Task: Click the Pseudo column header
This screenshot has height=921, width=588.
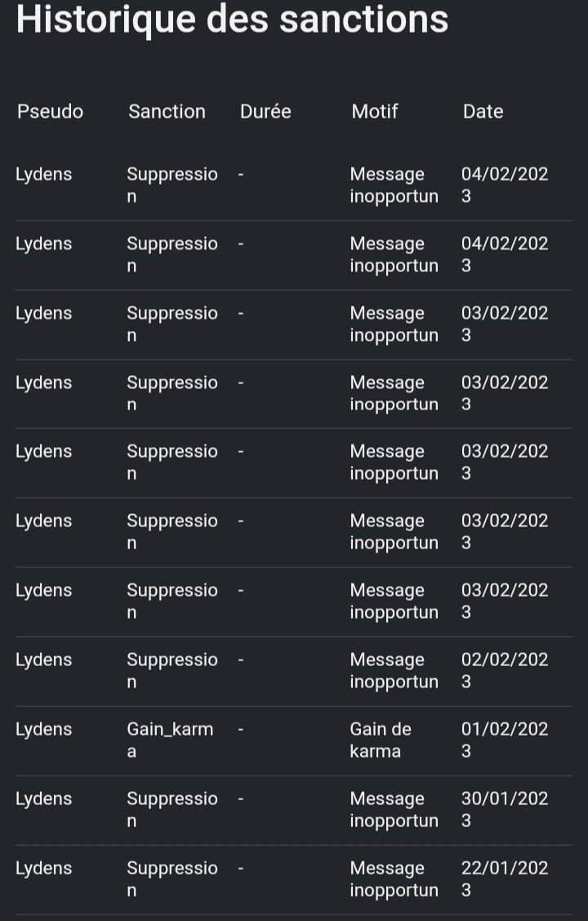Action: (x=50, y=111)
